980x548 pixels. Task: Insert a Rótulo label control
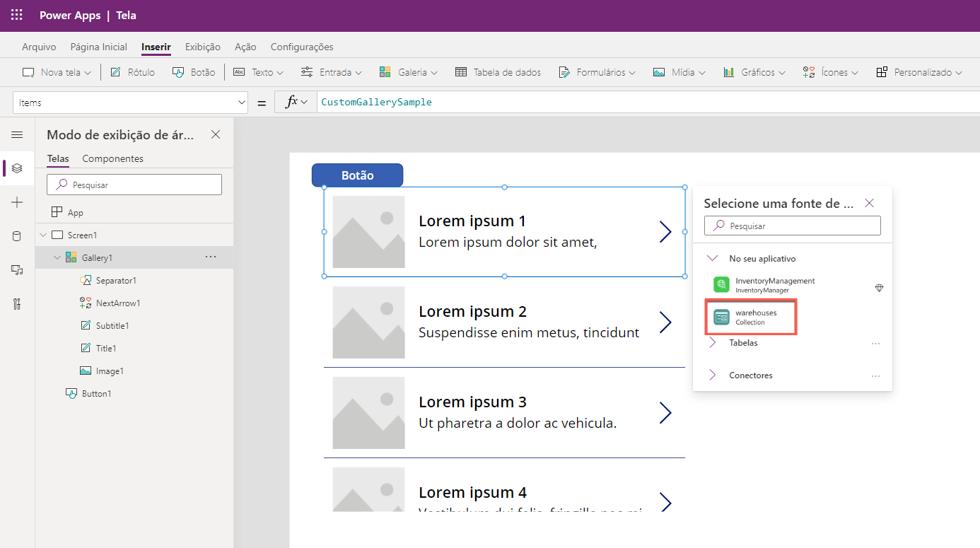(132, 72)
